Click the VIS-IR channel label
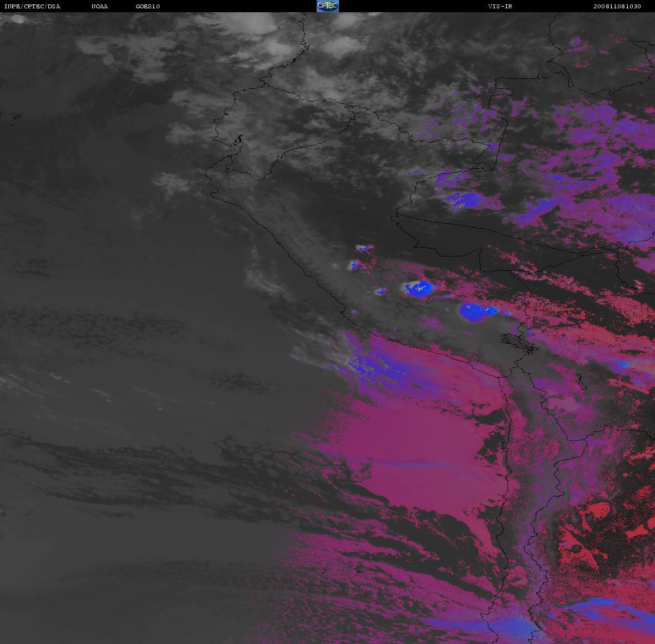Image resolution: width=655 pixels, height=644 pixels. coord(500,6)
